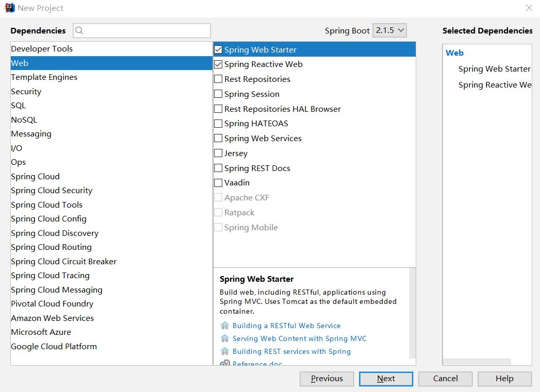Select the Google Cloud Platform category
The width and height of the screenshot is (540, 392).
tap(111, 347)
